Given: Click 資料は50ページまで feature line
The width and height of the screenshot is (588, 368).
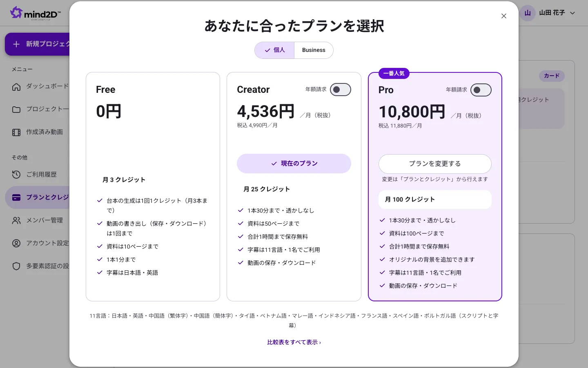Looking at the screenshot, I should (273, 224).
